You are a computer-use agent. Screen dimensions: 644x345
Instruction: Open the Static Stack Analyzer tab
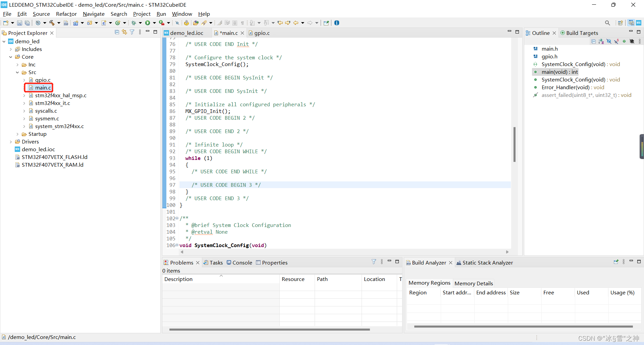pyautogui.click(x=485, y=263)
